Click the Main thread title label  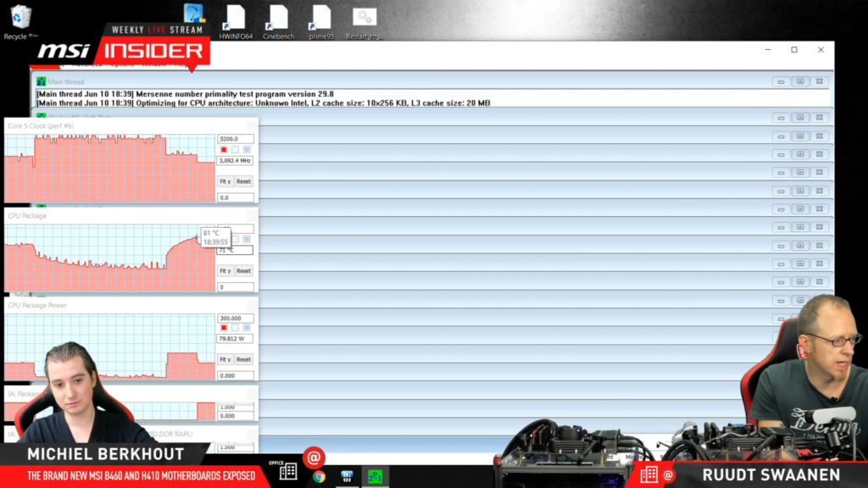pos(66,82)
